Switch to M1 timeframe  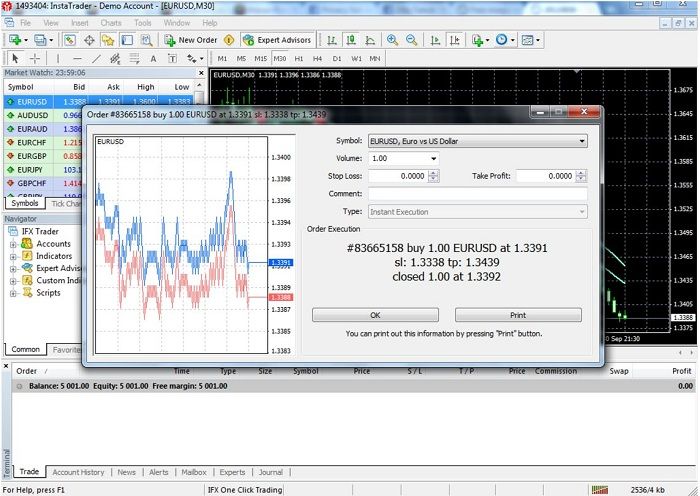pos(222,58)
